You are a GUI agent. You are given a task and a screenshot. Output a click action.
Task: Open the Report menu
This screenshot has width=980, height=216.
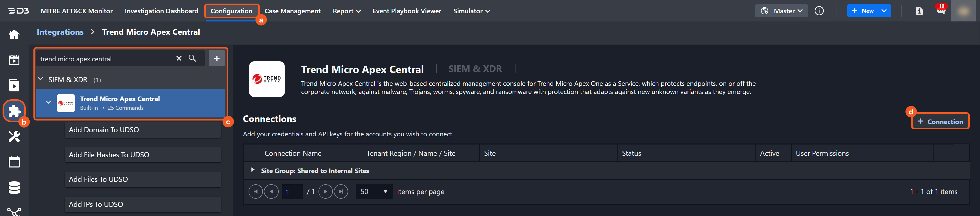pos(347,11)
